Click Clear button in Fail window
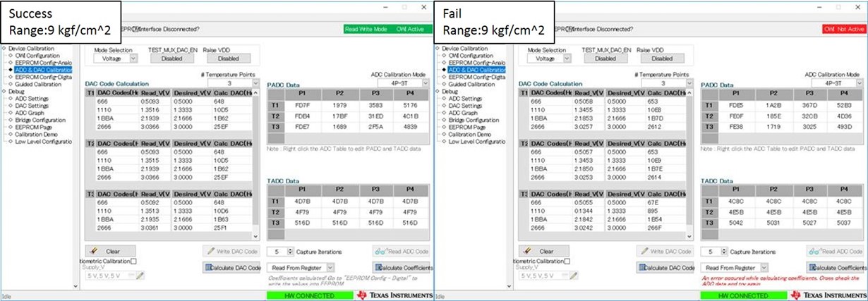868x301 pixels. pos(543,251)
